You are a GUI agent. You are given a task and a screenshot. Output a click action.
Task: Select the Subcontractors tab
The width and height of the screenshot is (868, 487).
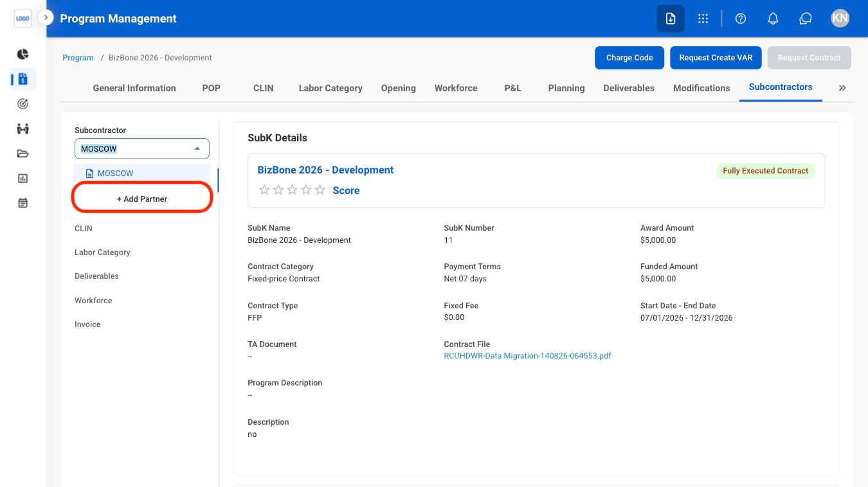781,87
